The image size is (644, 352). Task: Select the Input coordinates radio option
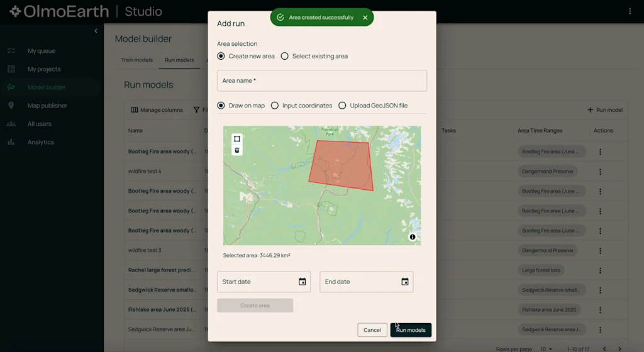[275, 106]
